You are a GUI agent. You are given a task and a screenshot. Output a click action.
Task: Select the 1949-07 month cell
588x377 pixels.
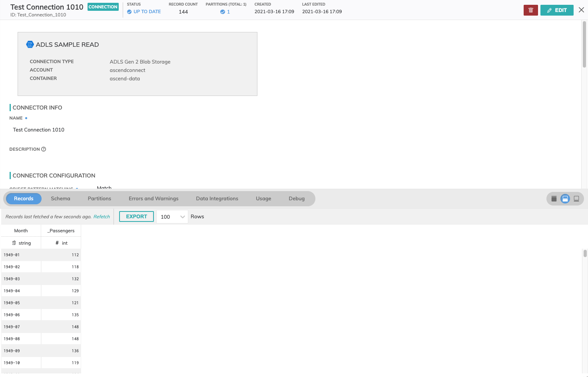tap(21, 327)
